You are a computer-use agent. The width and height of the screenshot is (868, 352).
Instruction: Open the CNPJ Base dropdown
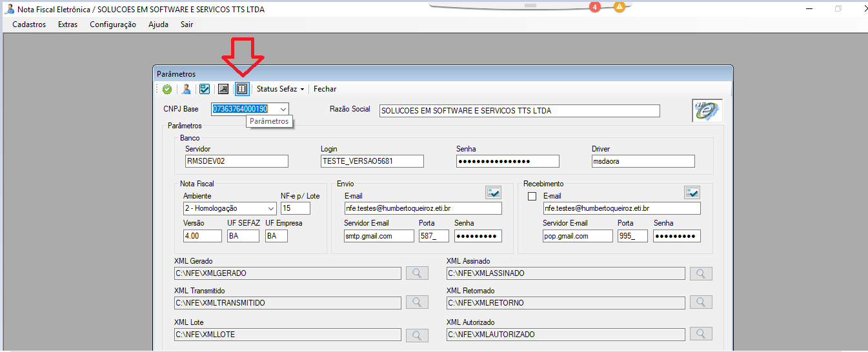tap(283, 110)
